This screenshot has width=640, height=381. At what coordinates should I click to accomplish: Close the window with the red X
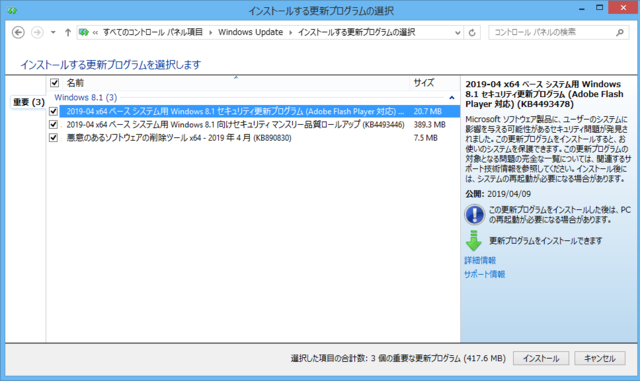pos(623,8)
